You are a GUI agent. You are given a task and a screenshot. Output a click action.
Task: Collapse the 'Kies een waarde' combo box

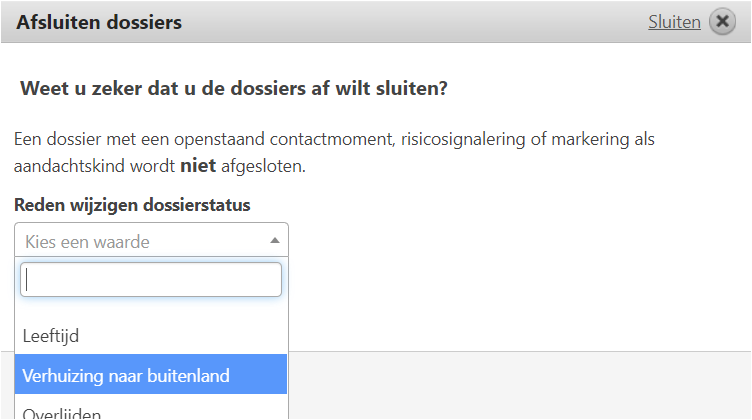(x=150, y=241)
